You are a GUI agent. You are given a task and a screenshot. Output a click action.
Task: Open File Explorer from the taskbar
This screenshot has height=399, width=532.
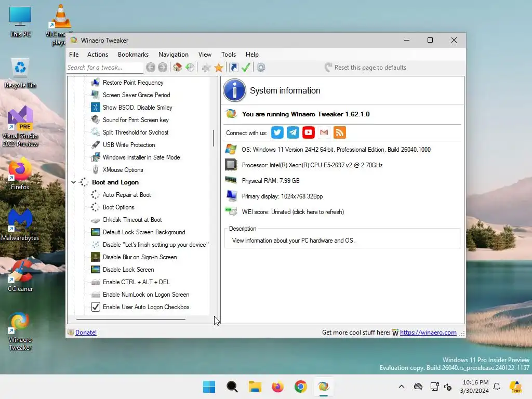[255, 387]
